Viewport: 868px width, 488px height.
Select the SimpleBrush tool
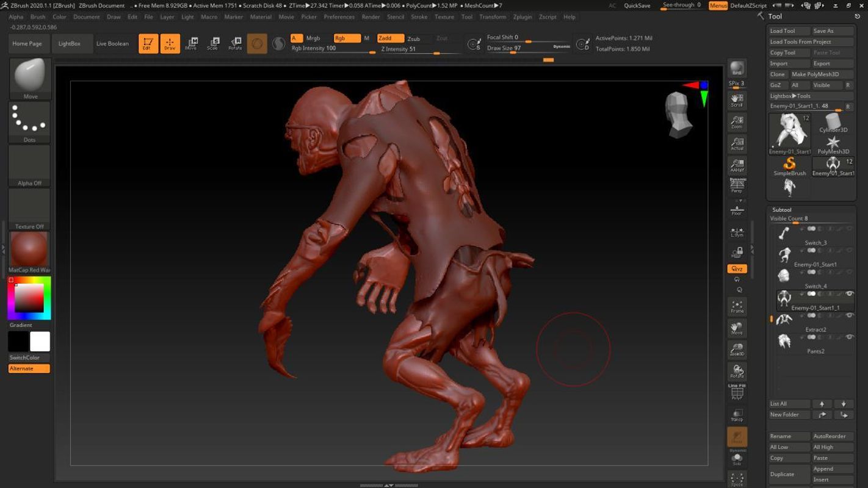[789, 167]
